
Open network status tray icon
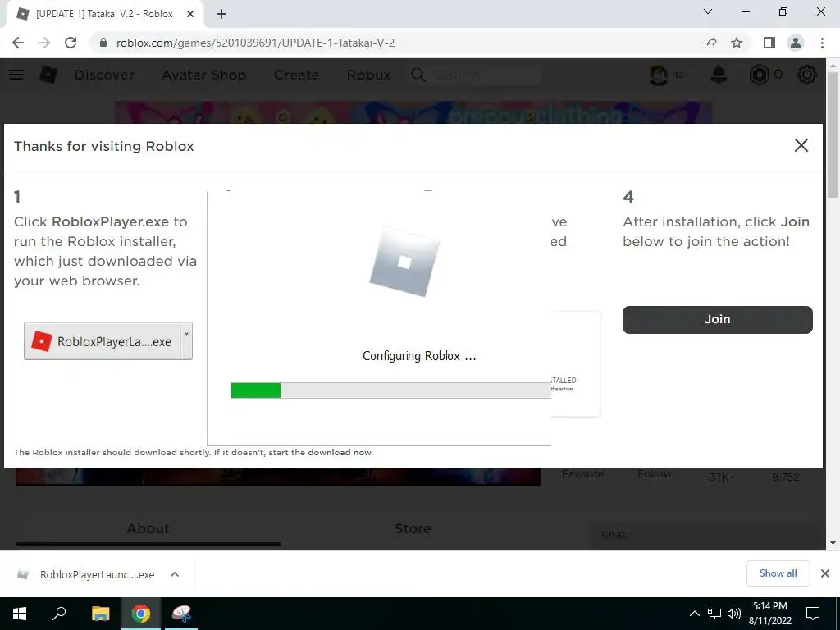pyautogui.click(x=714, y=614)
